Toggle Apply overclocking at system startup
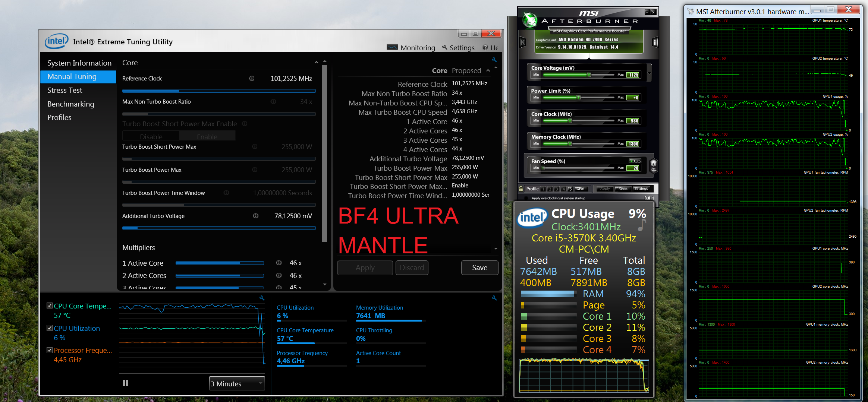The height and width of the screenshot is (402, 868). coord(526,198)
